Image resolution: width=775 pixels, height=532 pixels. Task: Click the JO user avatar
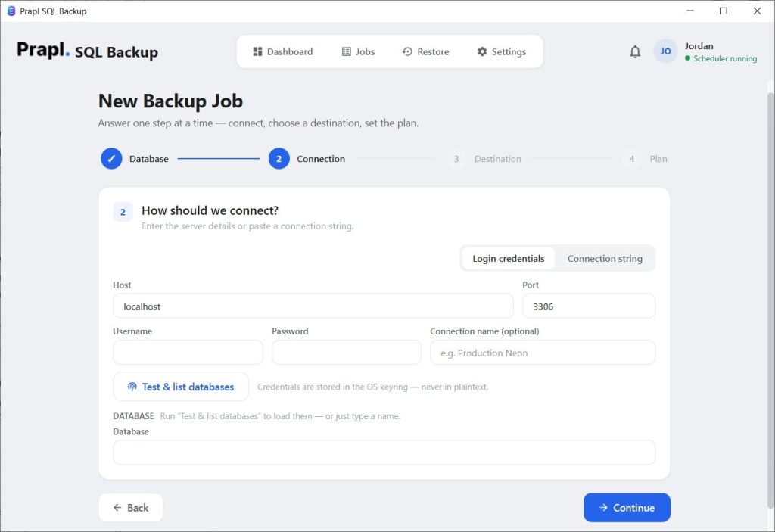tap(665, 51)
